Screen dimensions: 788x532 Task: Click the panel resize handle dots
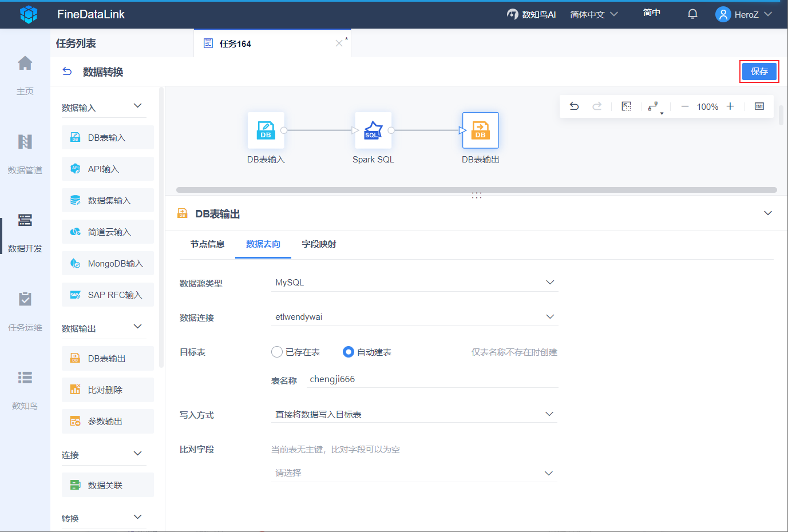click(x=477, y=196)
